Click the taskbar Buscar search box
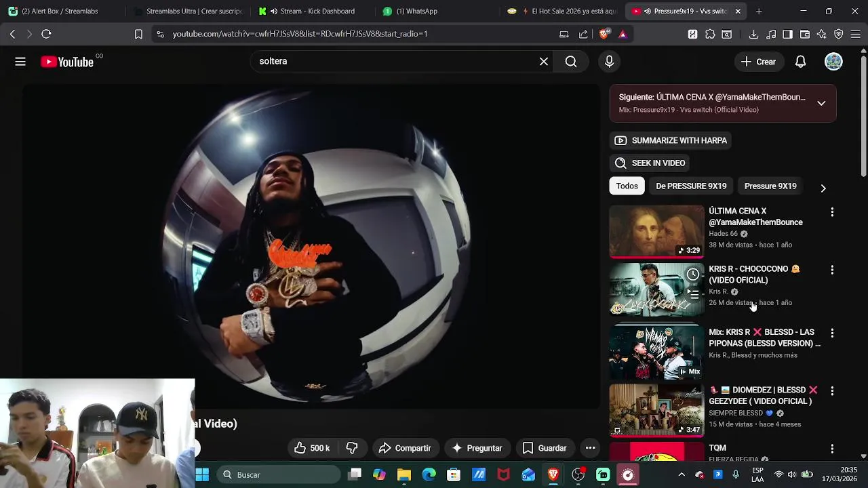This screenshot has height=488, width=868. [279, 474]
